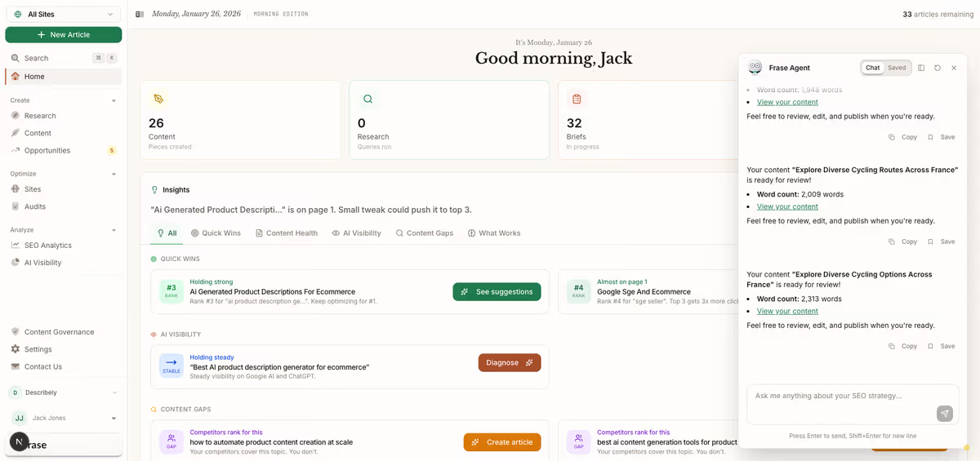980x461 pixels.
Task: Open AI Visibility in the sidebar
Action: (x=42, y=263)
